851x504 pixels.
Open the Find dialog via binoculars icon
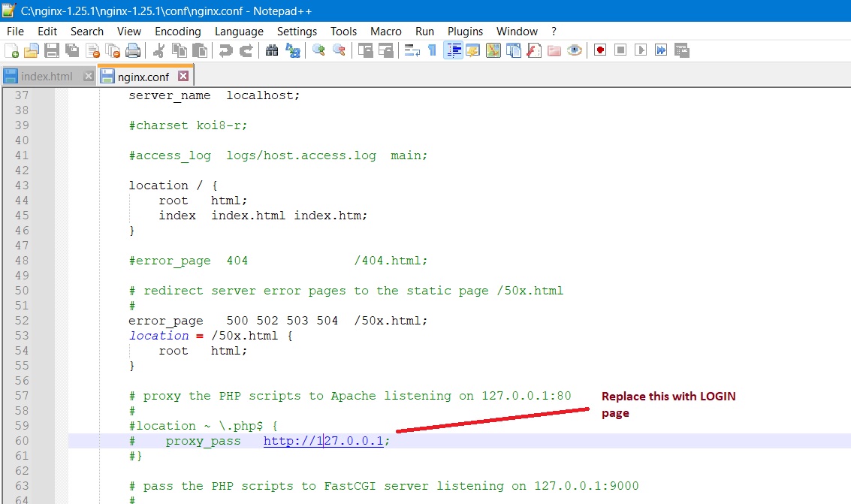point(271,50)
